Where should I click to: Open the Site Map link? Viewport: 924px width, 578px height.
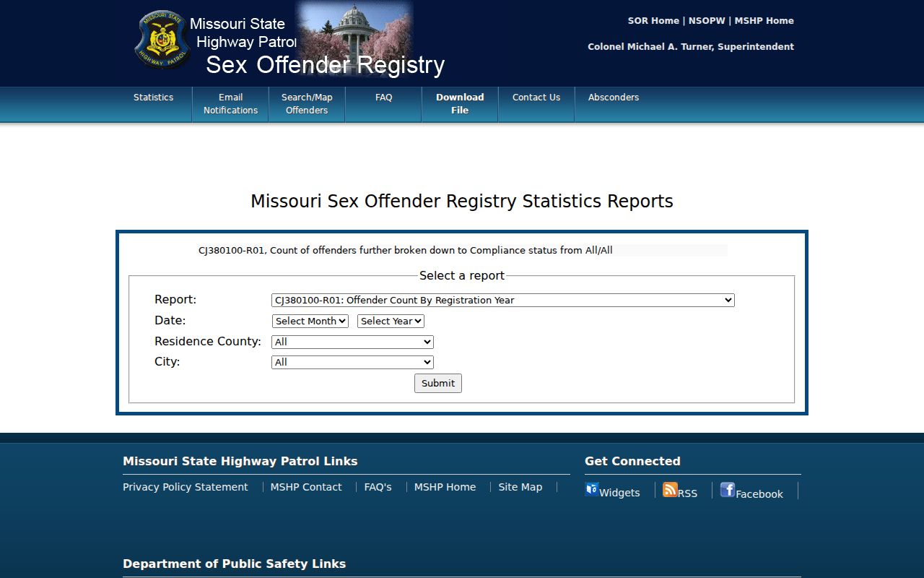520,487
